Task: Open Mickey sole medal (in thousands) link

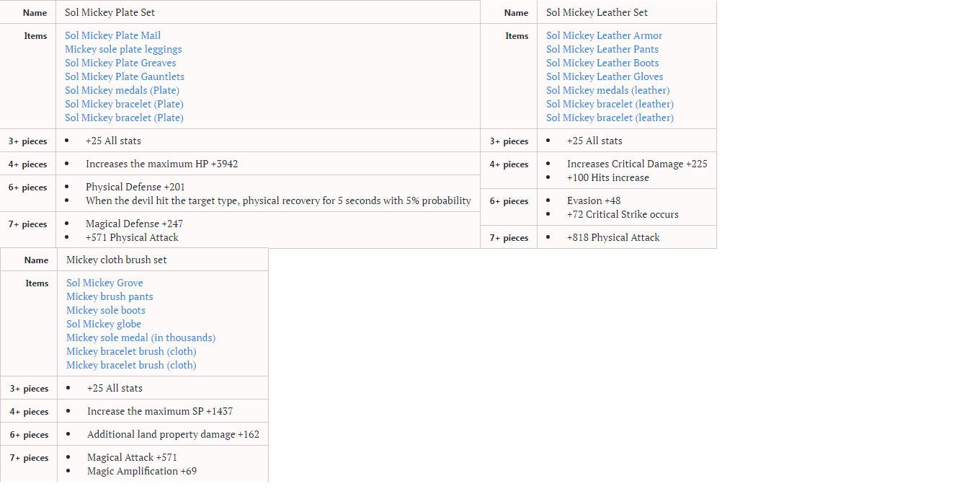Action: tap(141, 338)
